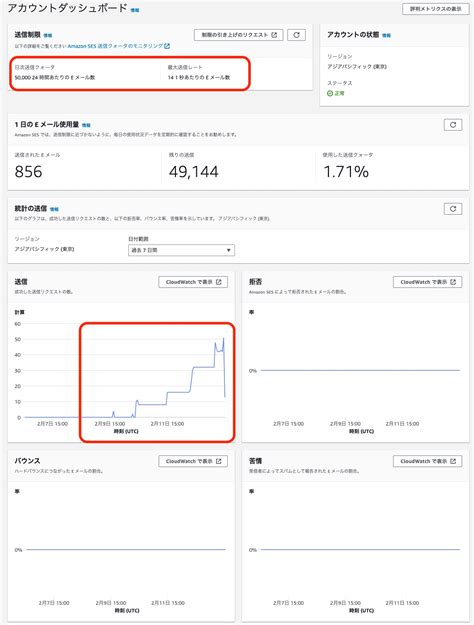Open CloudWatch で表示 for 拒否 chart
Screen dimensions: 474x625
[427, 282]
